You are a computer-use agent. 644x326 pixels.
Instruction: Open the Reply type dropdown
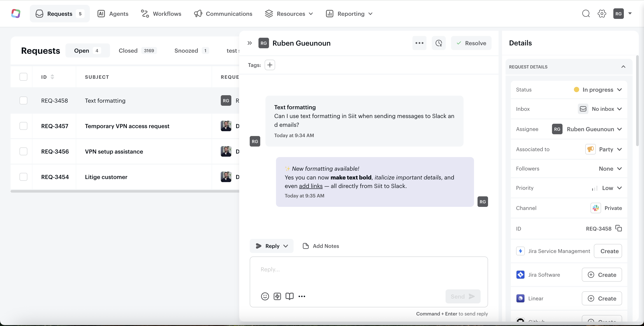point(271,246)
